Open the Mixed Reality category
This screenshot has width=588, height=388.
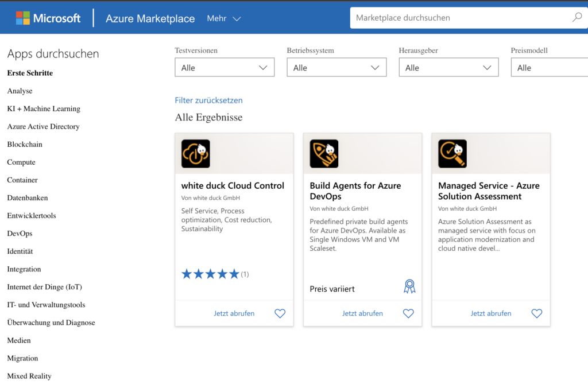pyautogui.click(x=29, y=376)
